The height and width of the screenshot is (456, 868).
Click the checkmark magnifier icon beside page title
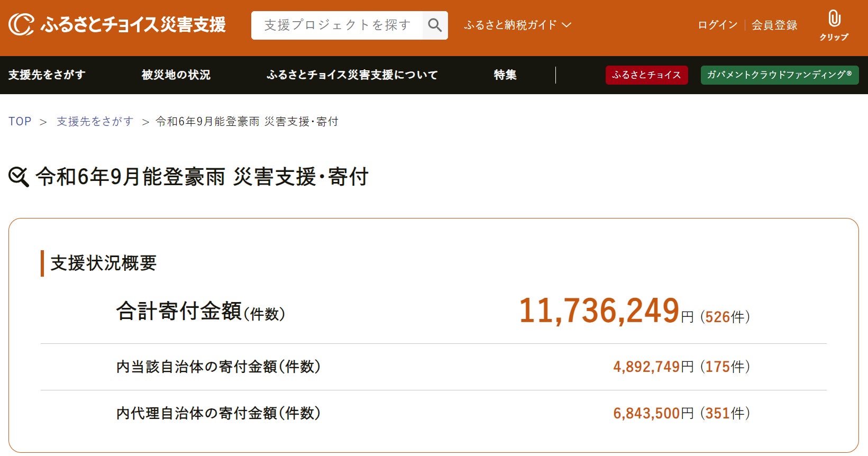19,177
